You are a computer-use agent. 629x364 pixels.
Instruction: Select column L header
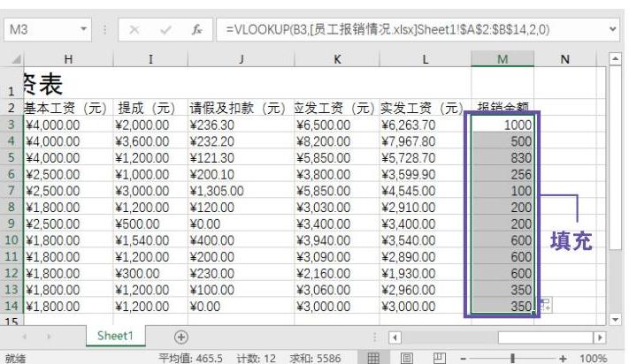426,59
